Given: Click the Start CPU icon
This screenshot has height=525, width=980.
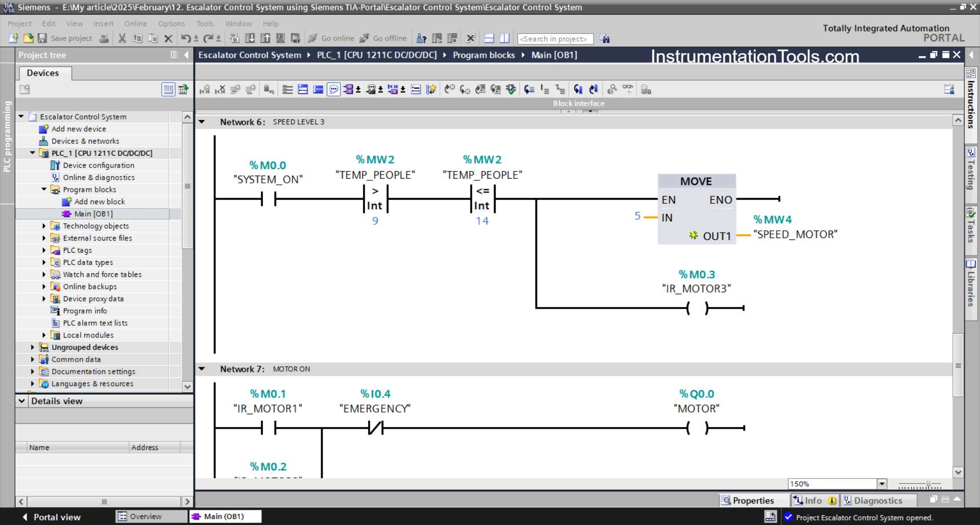Looking at the screenshot, I should (437, 38).
